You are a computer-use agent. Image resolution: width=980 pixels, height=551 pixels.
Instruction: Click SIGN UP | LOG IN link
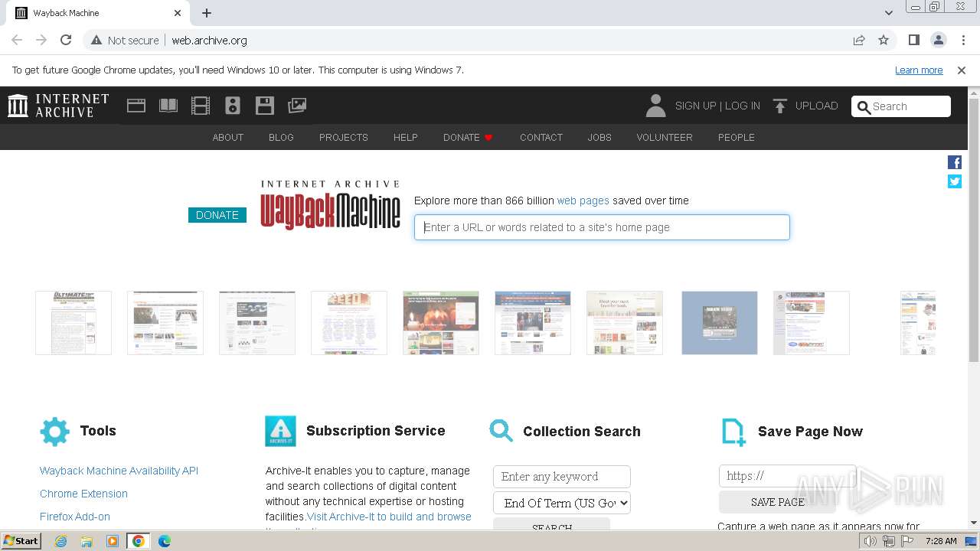[717, 106]
